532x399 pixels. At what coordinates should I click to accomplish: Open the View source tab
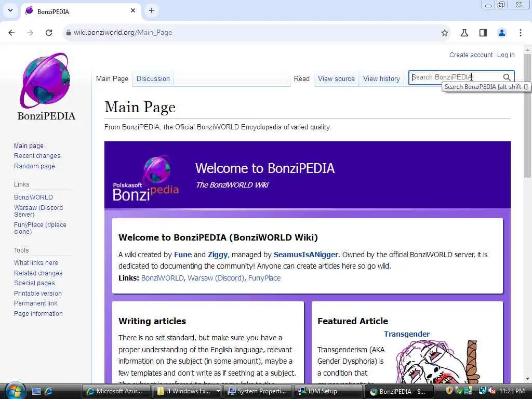coord(336,79)
